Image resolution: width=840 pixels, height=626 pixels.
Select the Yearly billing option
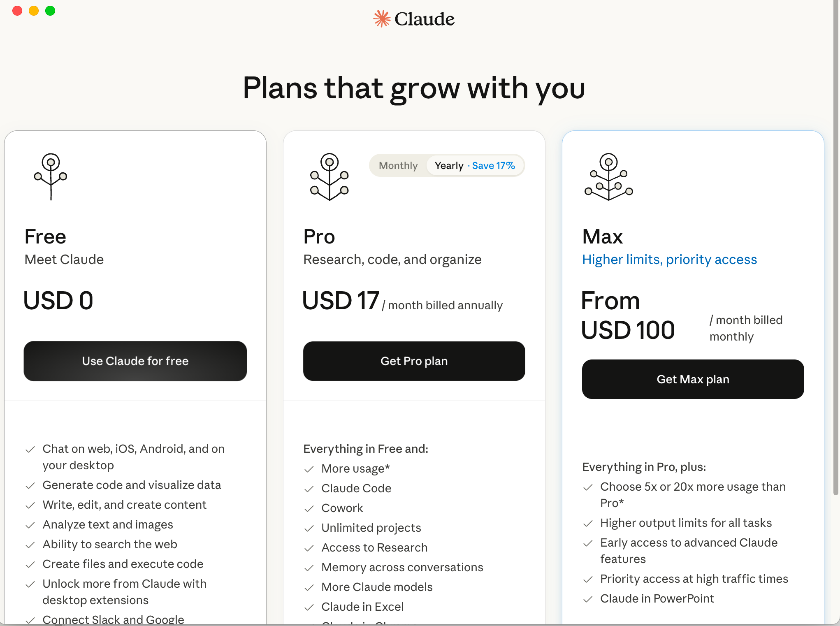[x=449, y=165]
